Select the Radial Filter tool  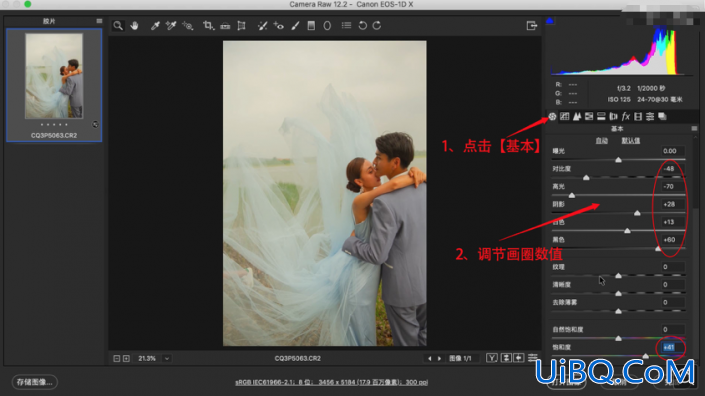[327, 26]
